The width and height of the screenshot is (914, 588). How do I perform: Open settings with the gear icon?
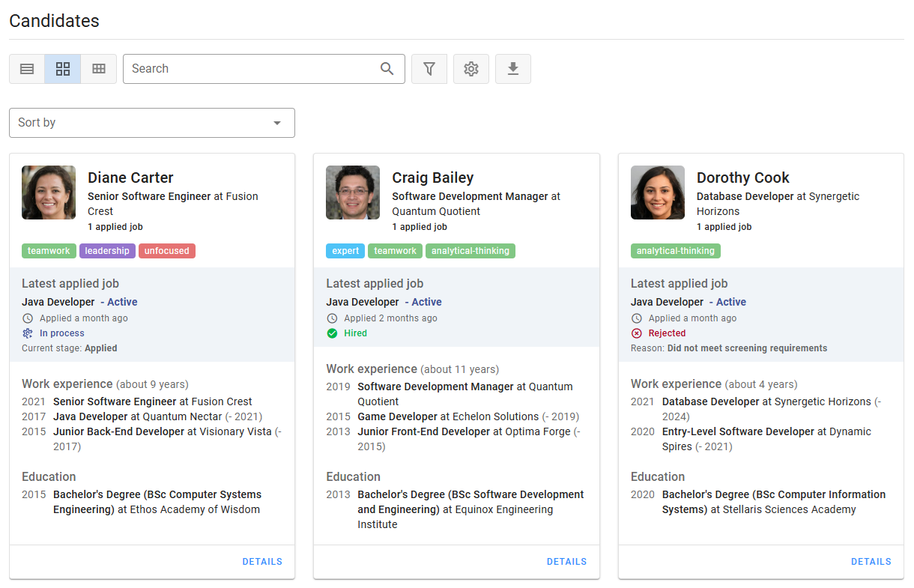pos(471,69)
